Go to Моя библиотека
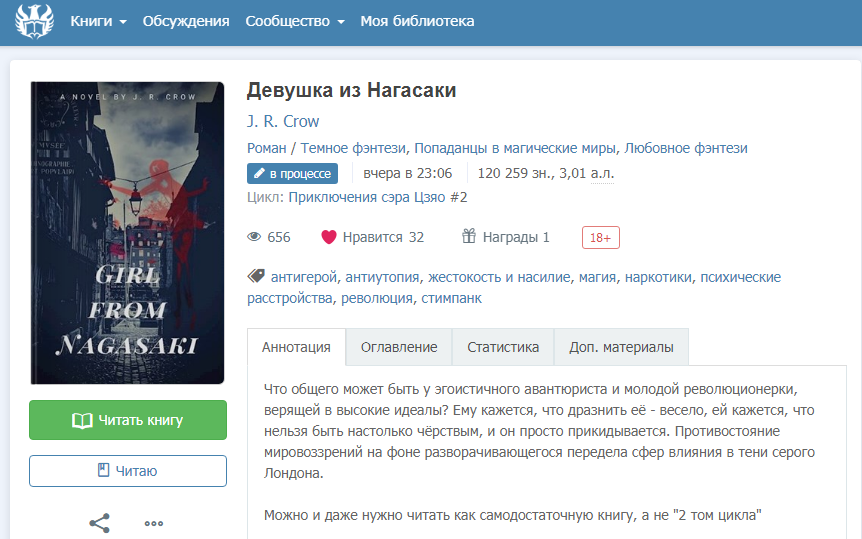Screen dimensions: 862x539 point(417,21)
